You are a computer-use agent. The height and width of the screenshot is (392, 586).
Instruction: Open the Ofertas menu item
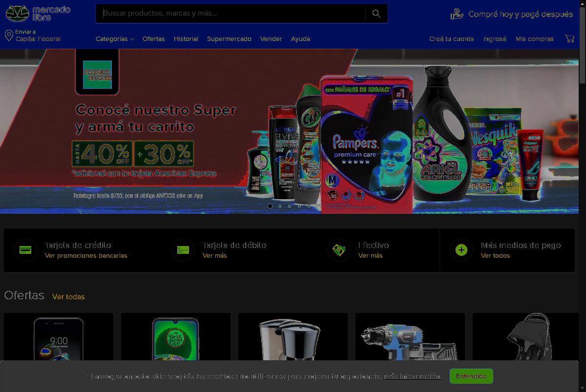click(x=154, y=39)
